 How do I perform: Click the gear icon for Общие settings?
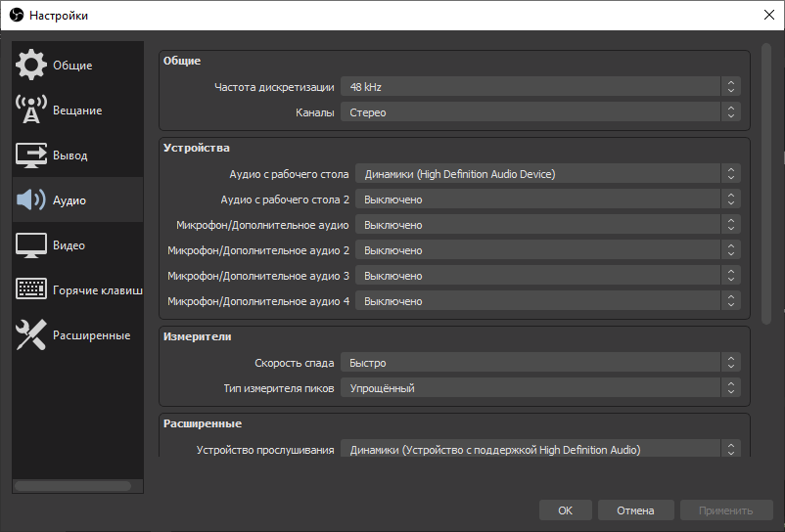click(31, 66)
